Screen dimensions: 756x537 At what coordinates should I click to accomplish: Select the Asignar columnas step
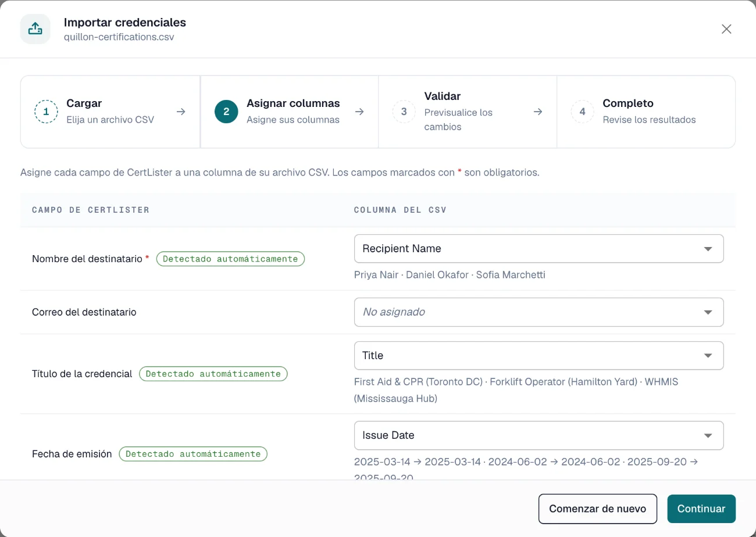(x=290, y=112)
